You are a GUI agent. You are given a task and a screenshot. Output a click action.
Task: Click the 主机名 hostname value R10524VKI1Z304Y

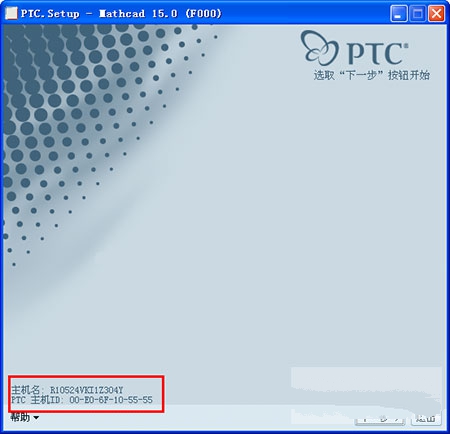(87, 390)
